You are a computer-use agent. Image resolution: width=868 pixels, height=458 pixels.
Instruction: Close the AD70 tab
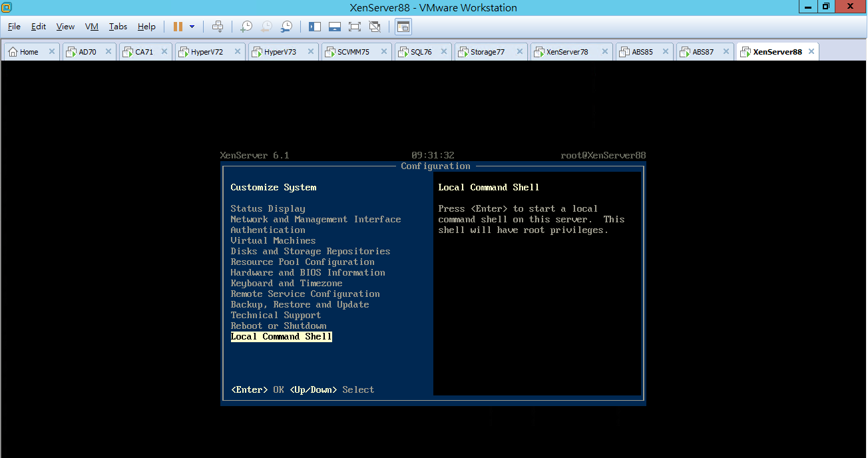pyautogui.click(x=108, y=51)
